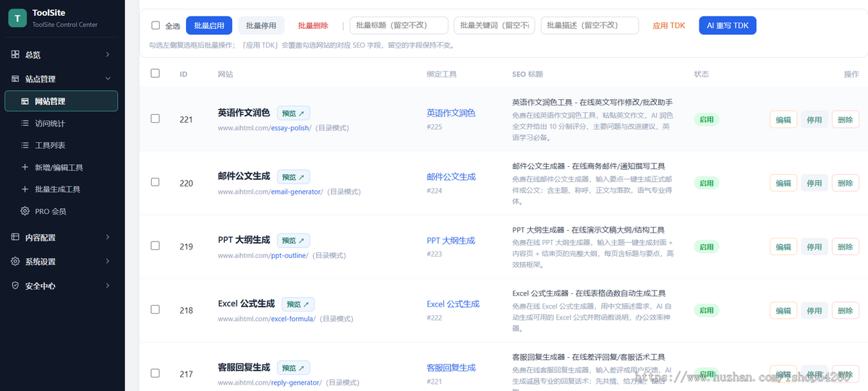Click the PRO 会员 gear icon
Viewport: 868px width, 391px height.
25,211
